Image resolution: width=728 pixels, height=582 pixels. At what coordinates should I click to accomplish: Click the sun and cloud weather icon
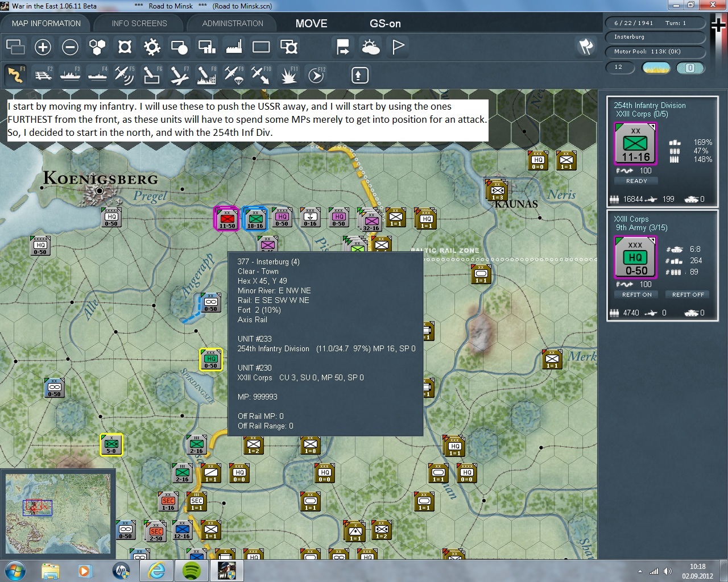(x=370, y=47)
